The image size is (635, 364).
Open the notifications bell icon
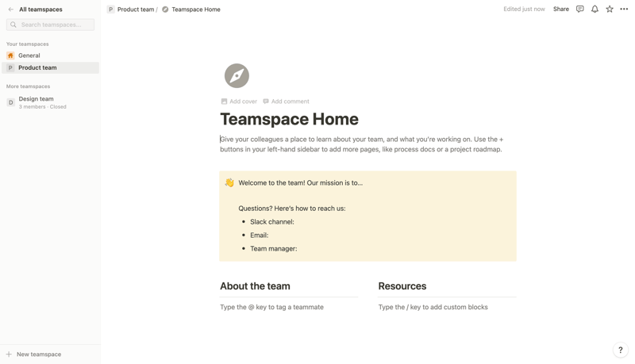[x=595, y=9]
